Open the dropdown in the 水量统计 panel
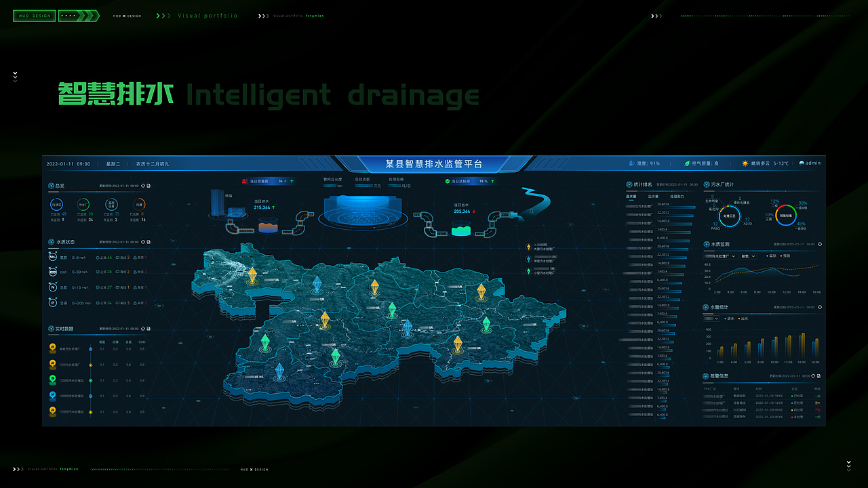868x488 pixels. click(x=712, y=318)
